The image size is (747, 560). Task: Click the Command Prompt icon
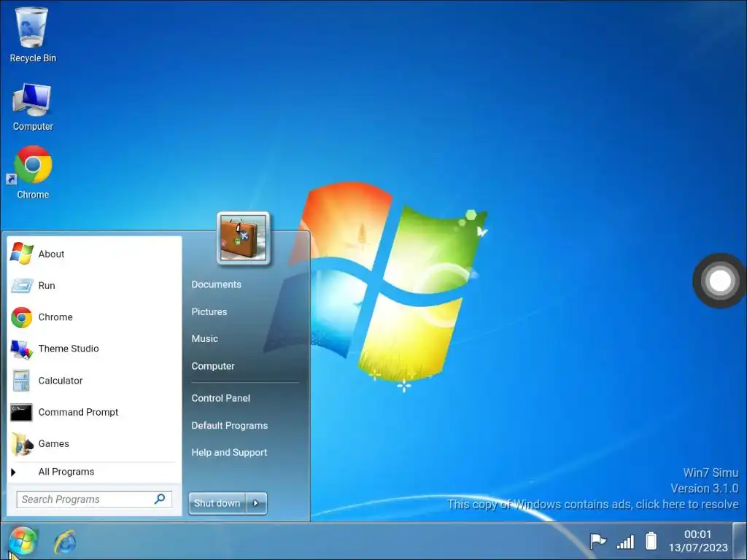click(21, 413)
